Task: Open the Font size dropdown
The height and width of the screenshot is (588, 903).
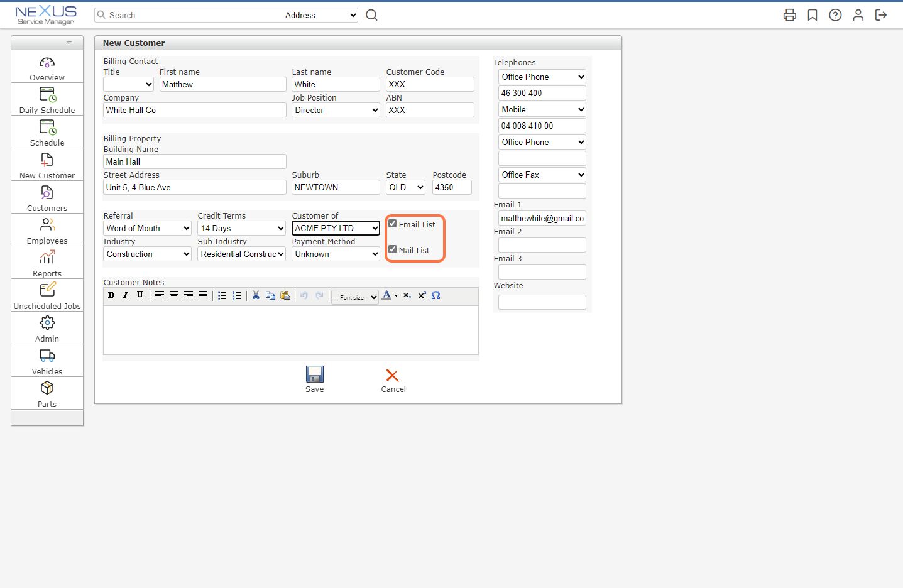Action: [x=355, y=297]
